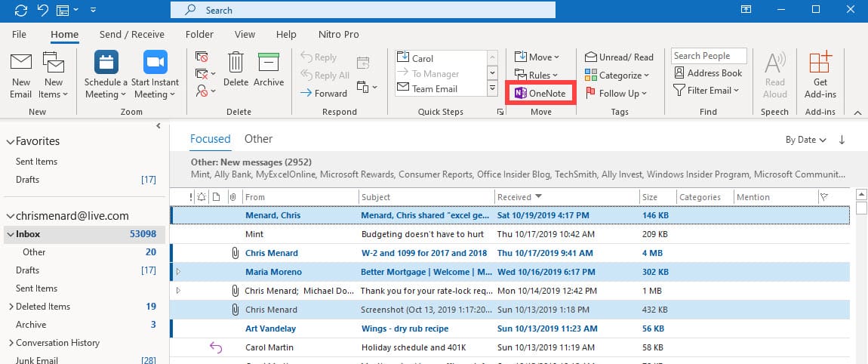The width and height of the screenshot is (868, 364).
Task: Open the Clean Up dropdown
Action: tap(205, 74)
